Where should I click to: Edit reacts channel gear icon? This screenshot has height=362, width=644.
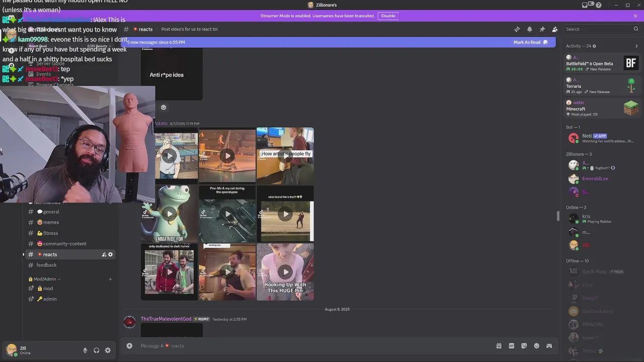pos(111,254)
